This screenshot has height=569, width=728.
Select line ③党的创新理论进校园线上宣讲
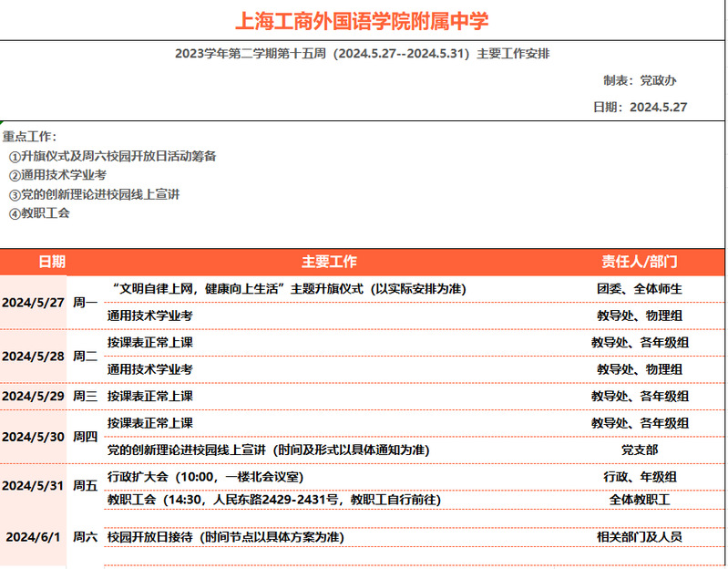[94, 194]
